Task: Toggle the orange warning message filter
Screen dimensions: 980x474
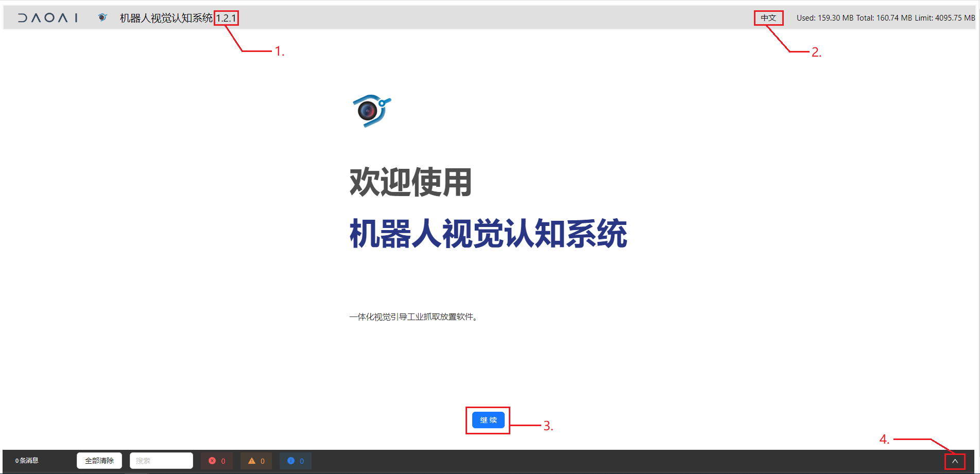Action: click(256, 461)
